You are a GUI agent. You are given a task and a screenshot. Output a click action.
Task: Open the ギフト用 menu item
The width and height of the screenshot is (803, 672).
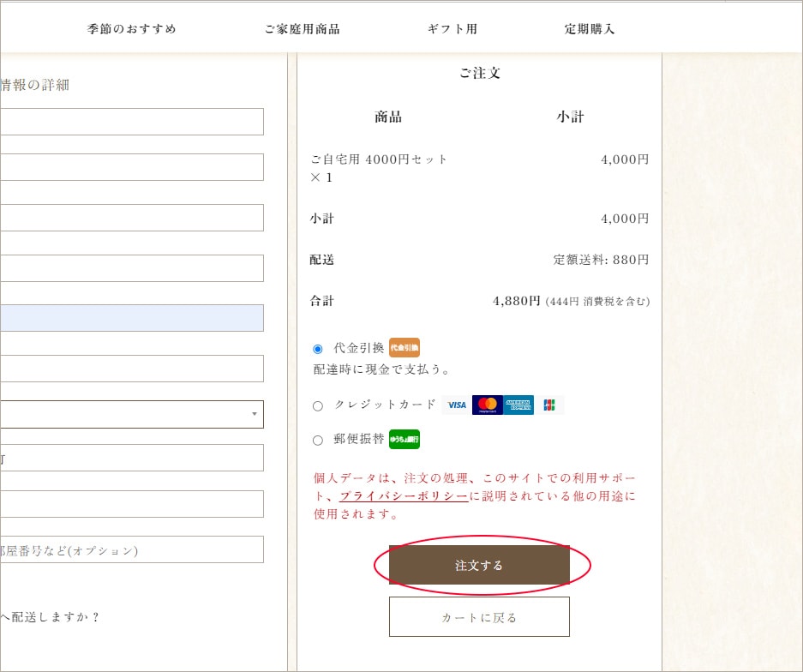[x=452, y=29]
